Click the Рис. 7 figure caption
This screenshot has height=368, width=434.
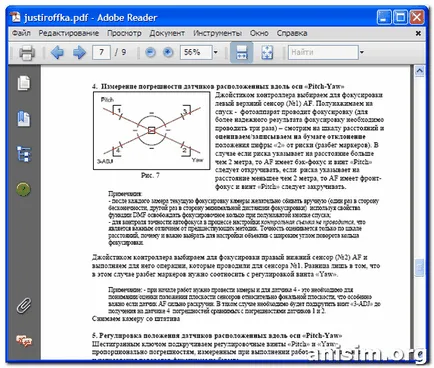click(150, 175)
